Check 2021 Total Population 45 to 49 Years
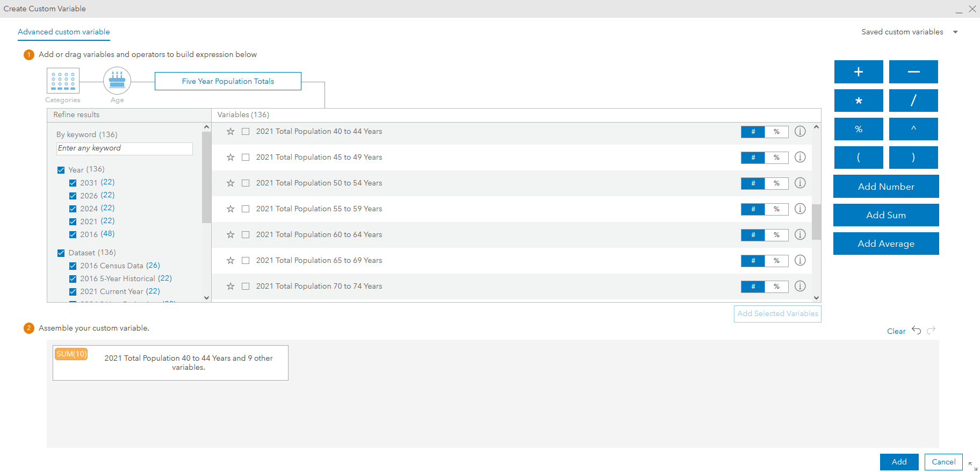The height and width of the screenshot is (472, 980). [246, 158]
